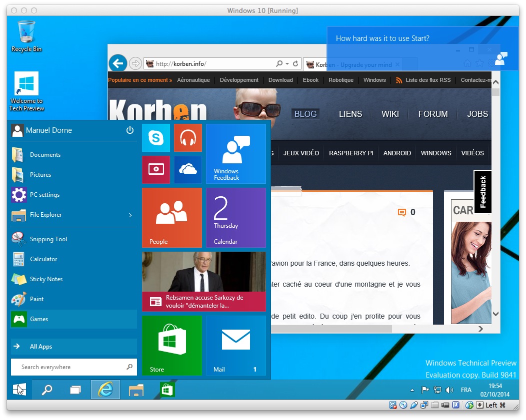
Task: Open the Mail tile
Action: tap(236, 345)
